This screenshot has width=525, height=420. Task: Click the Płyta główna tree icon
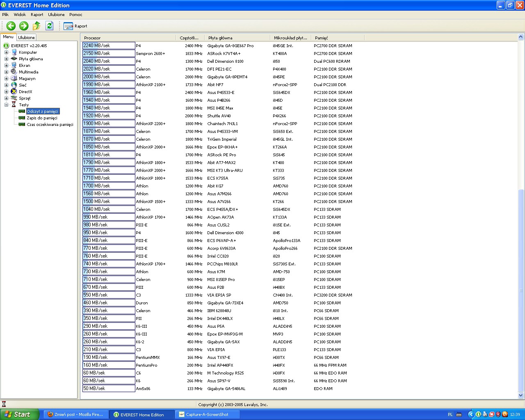pos(14,59)
